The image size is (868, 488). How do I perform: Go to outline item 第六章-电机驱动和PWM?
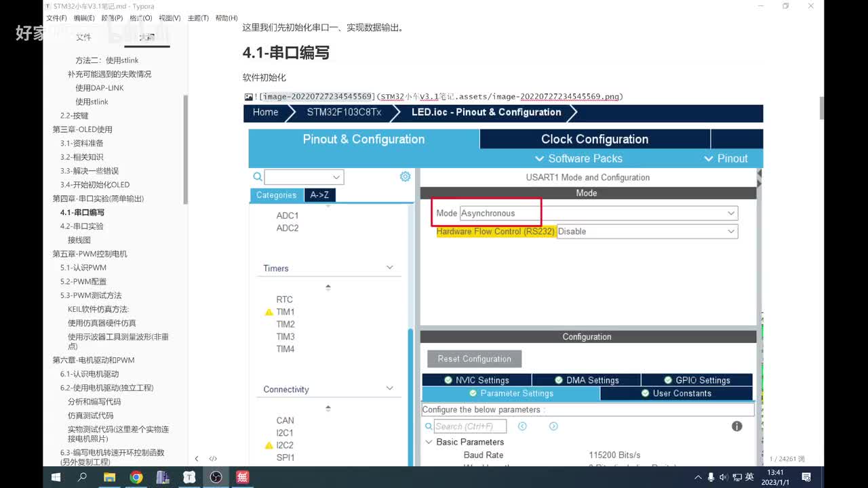click(x=94, y=360)
